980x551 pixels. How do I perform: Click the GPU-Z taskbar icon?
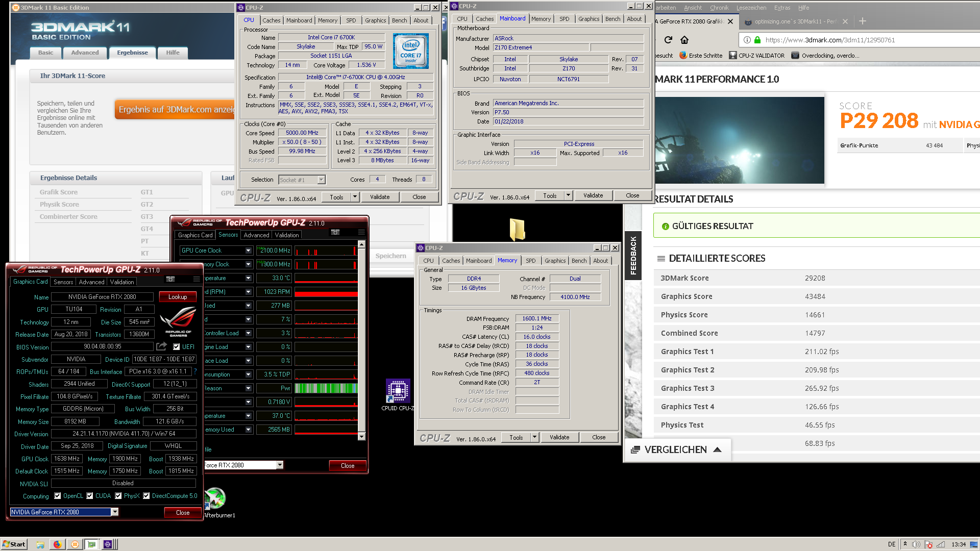[91, 544]
